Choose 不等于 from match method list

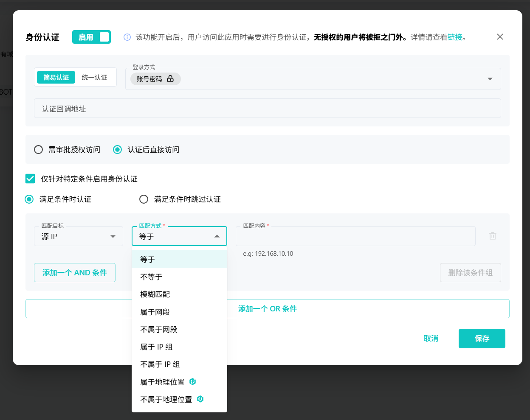click(x=179, y=277)
